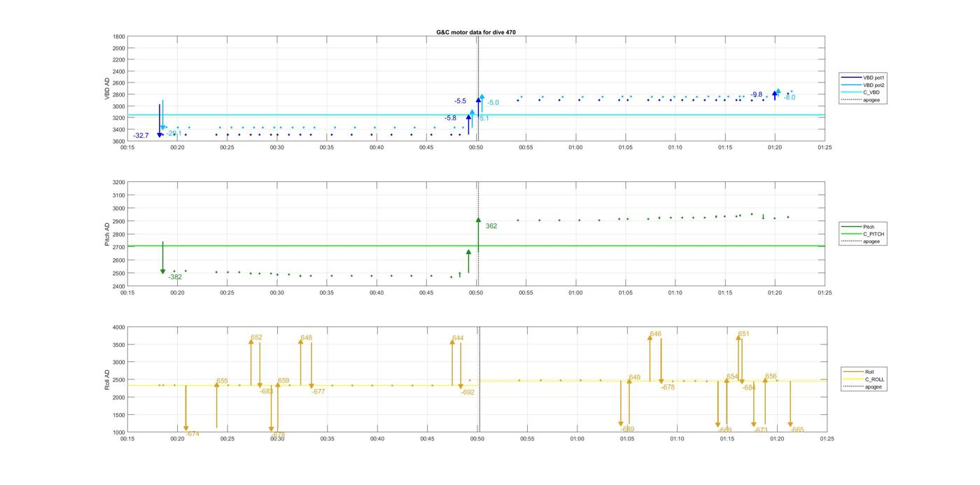Click the plot title 'G&C motor data for dive 470'
This screenshot has width=980, height=485.
click(476, 32)
